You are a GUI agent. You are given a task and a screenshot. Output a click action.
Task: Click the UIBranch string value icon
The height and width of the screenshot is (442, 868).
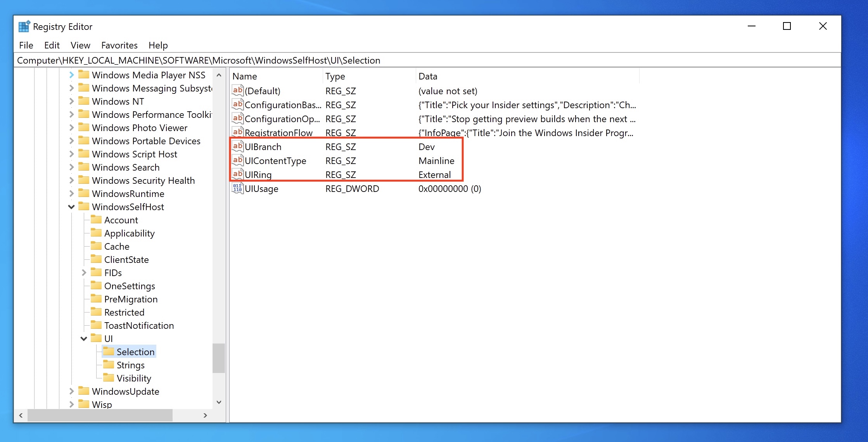(x=237, y=146)
